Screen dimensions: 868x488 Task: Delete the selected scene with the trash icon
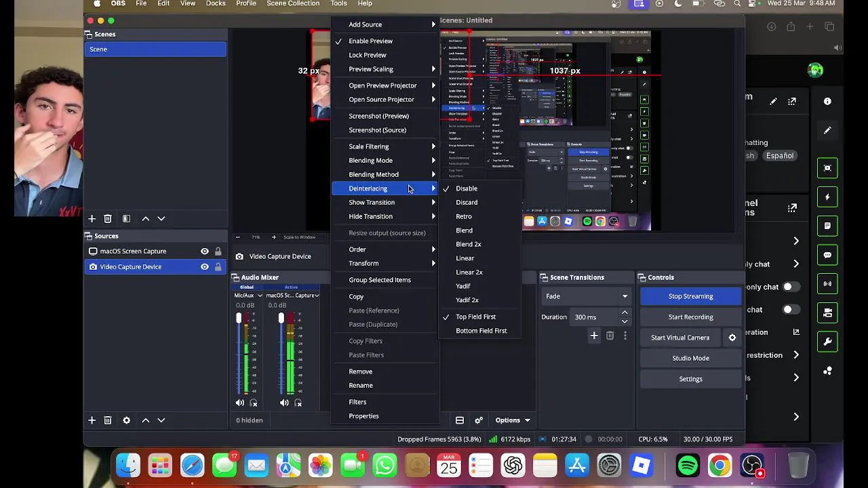(108, 219)
